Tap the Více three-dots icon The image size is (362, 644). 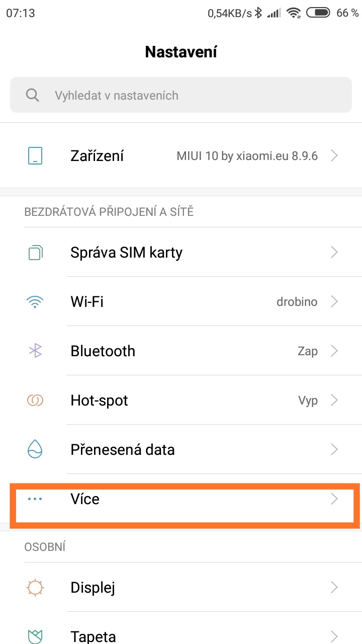click(x=35, y=499)
